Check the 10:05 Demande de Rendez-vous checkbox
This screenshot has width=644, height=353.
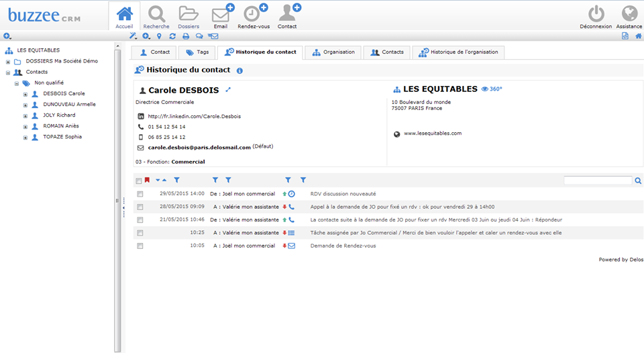(140, 246)
